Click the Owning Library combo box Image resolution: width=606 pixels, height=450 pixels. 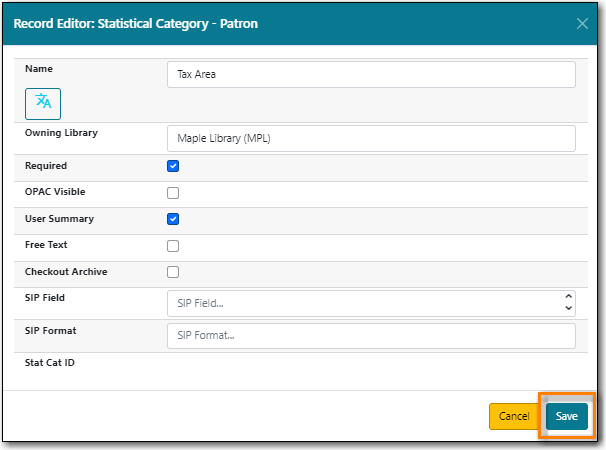tap(371, 139)
